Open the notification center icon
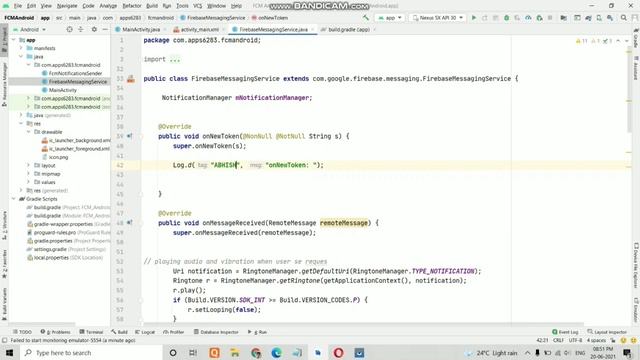The height and width of the screenshot is (360, 640). pyautogui.click(x=627, y=353)
